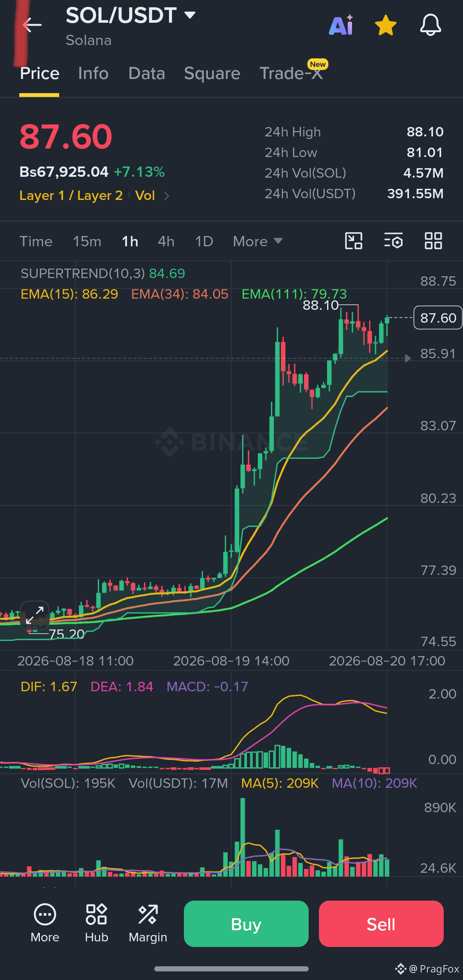Select the Price tab

(39, 73)
